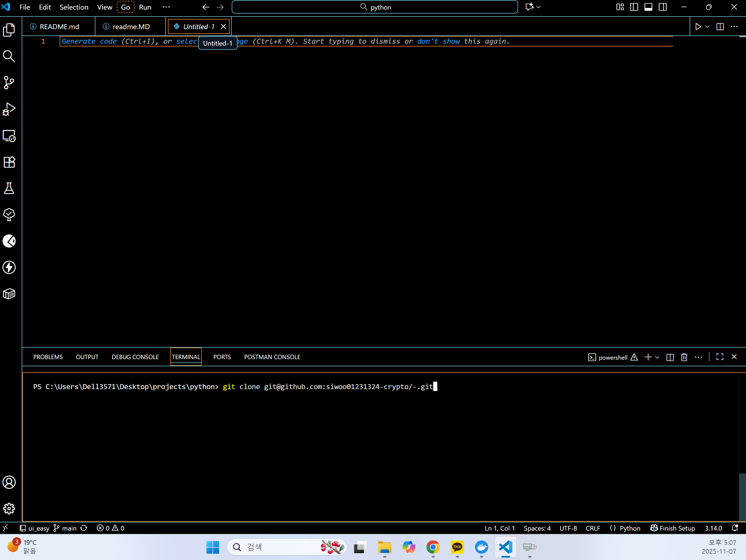
Task: Open the Extensions view icon
Action: (x=9, y=162)
